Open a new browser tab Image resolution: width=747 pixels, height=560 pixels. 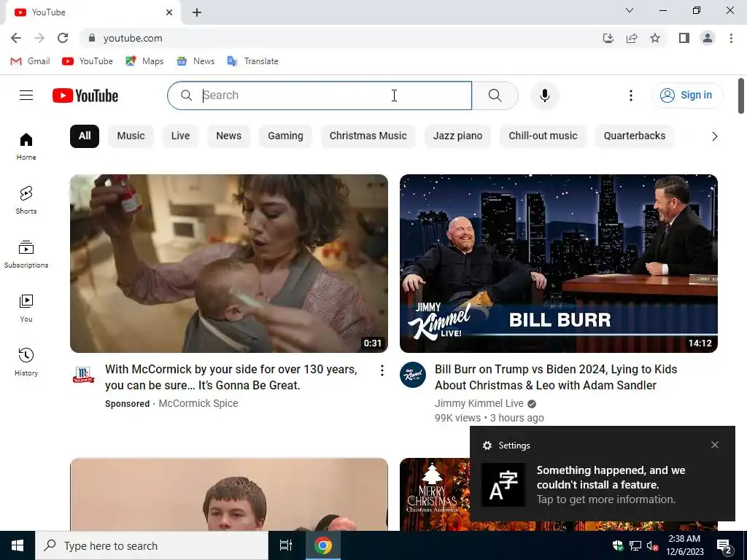tap(197, 12)
